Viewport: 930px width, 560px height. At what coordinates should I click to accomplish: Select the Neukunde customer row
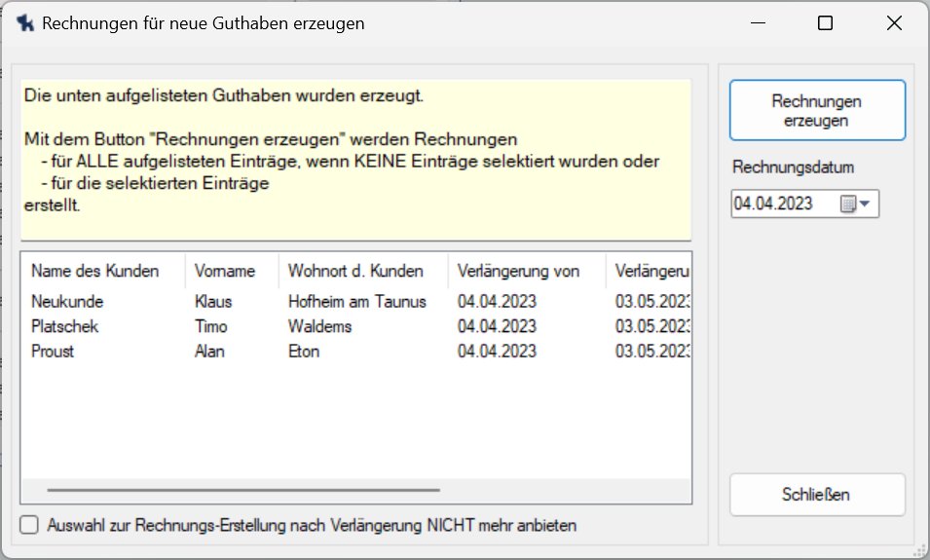pyautogui.click(x=67, y=302)
